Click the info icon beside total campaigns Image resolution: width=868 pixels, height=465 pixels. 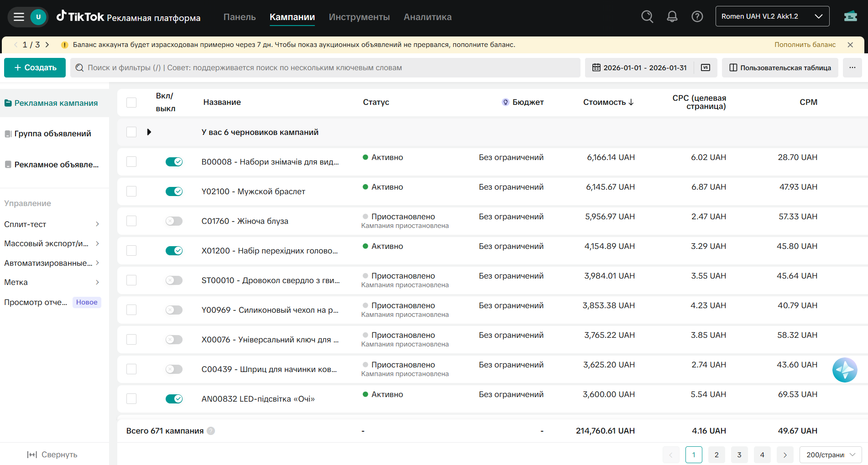tap(211, 431)
